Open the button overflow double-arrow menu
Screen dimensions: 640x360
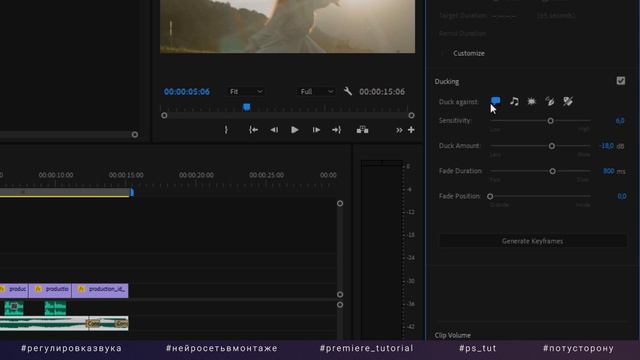click(x=399, y=130)
